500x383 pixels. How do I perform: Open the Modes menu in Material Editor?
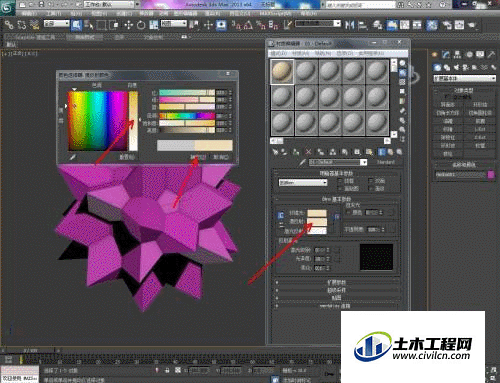tap(278, 53)
